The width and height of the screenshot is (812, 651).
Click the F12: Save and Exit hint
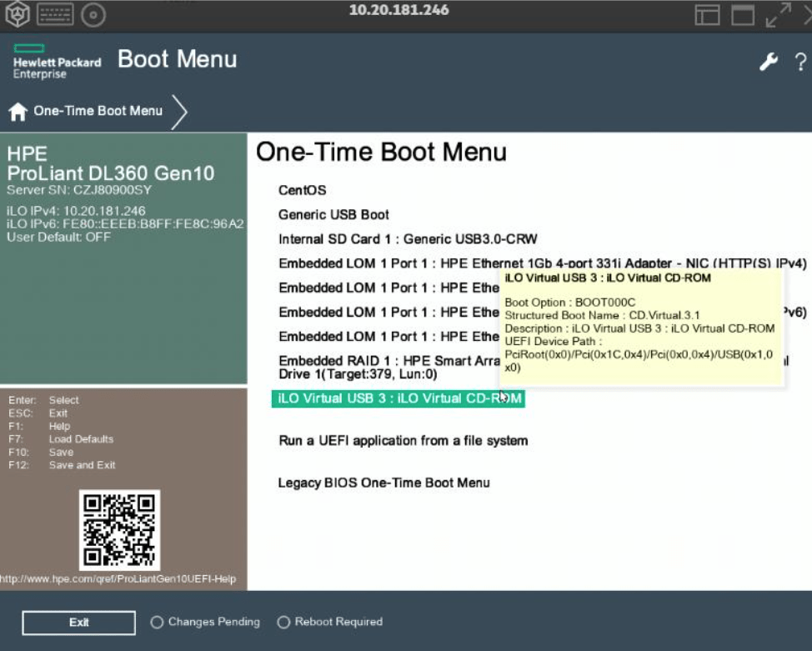click(x=62, y=465)
